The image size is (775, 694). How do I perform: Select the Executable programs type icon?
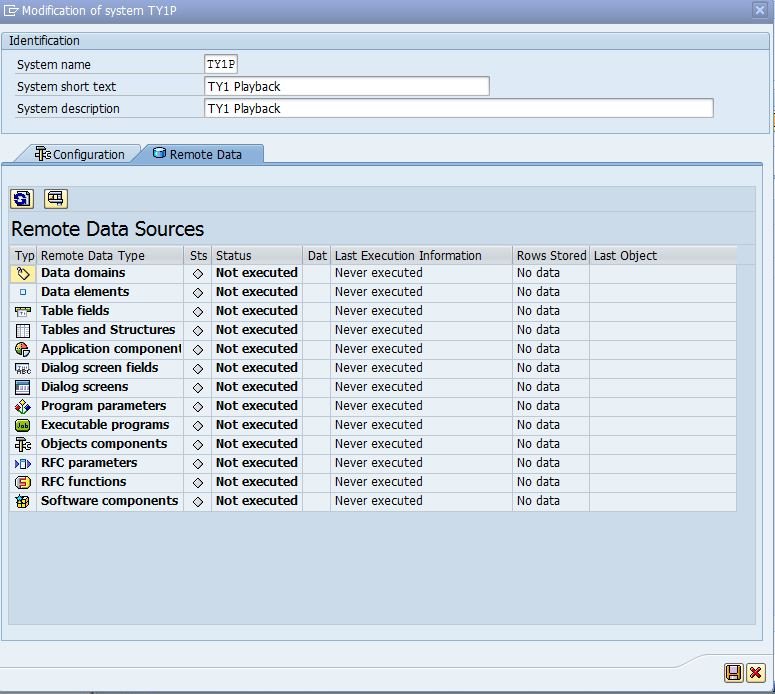click(x=23, y=425)
